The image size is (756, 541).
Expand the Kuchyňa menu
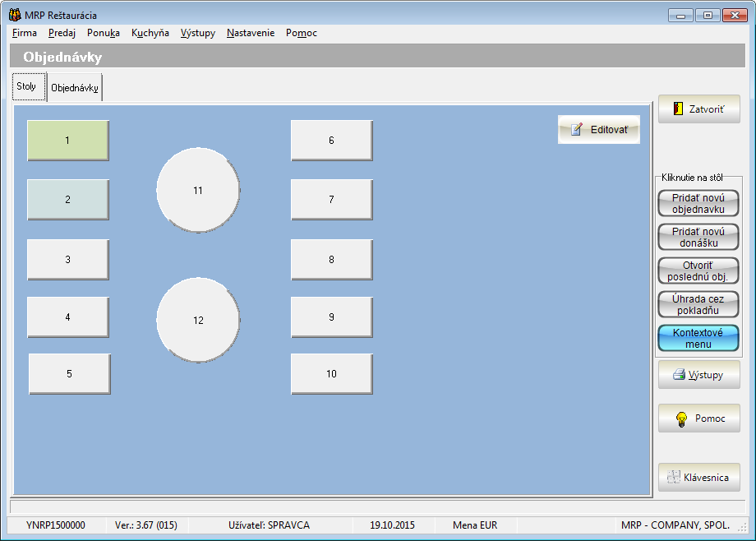point(150,33)
